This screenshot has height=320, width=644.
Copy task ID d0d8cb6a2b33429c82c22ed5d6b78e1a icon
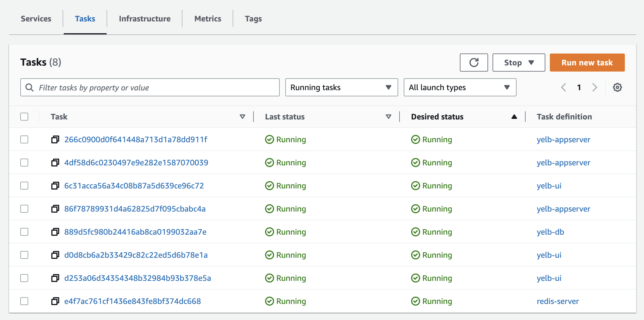(x=55, y=255)
